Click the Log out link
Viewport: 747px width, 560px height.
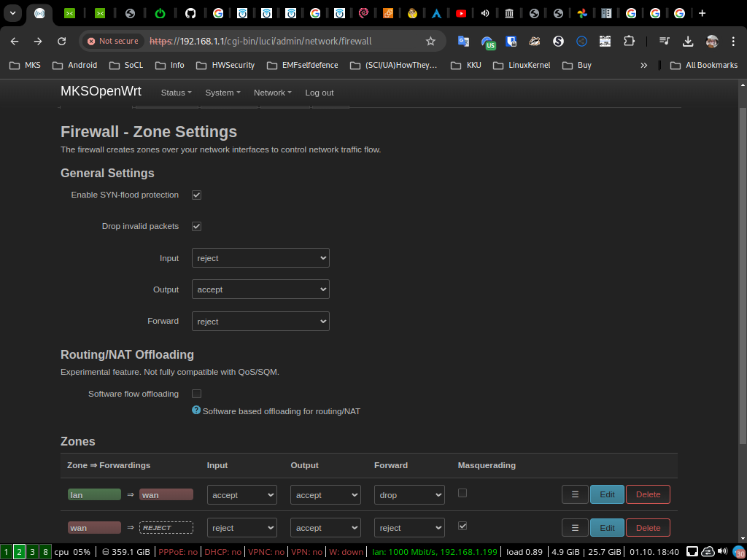click(320, 93)
